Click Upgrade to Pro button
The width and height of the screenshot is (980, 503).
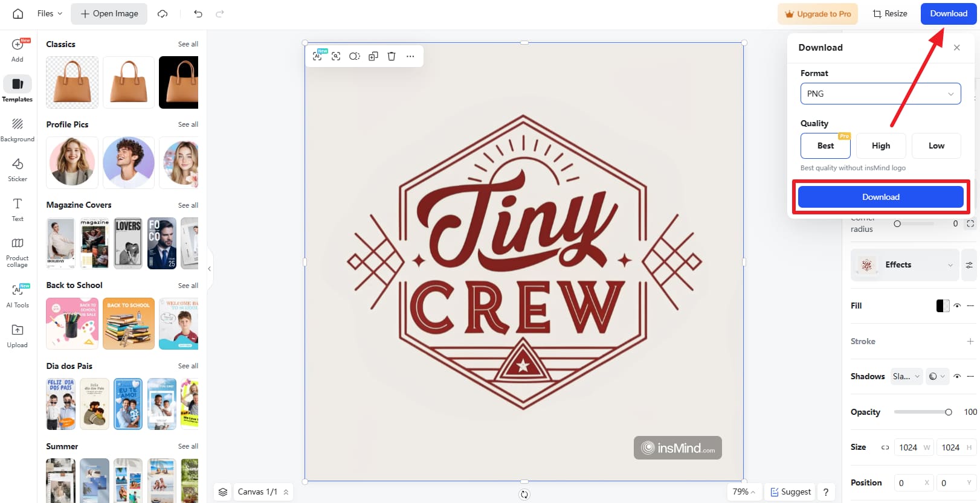[817, 14]
